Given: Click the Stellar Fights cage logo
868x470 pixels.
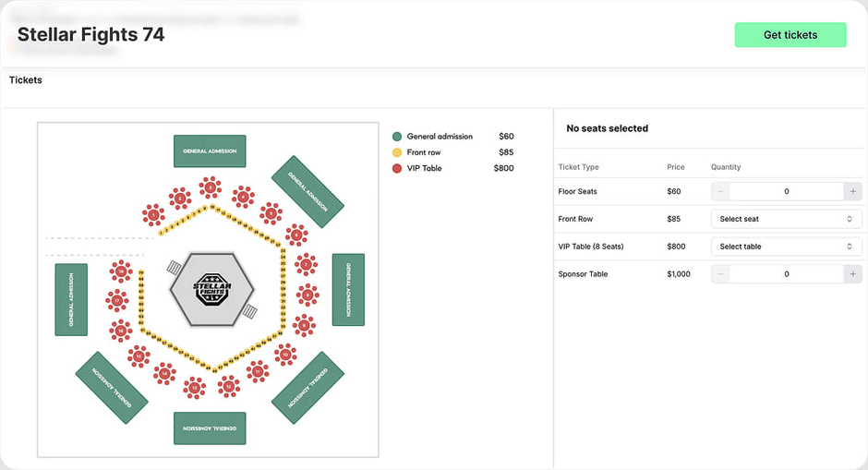Looking at the screenshot, I should click(x=211, y=288).
